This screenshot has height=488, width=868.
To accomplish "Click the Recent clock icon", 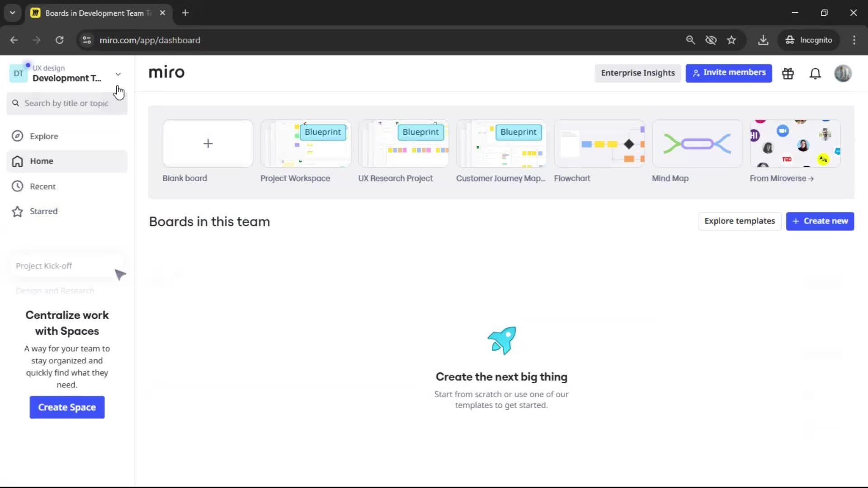I will (17, 186).
